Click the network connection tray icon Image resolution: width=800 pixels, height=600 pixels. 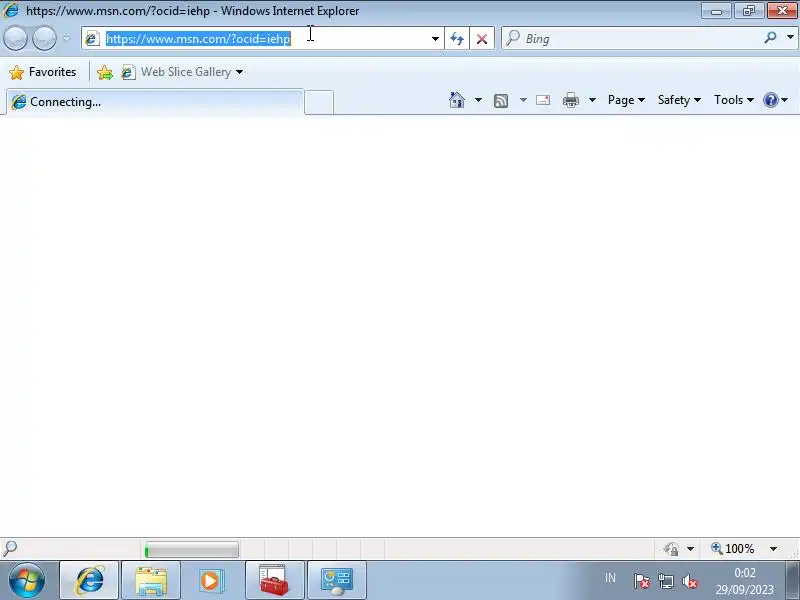coord(666,581)
